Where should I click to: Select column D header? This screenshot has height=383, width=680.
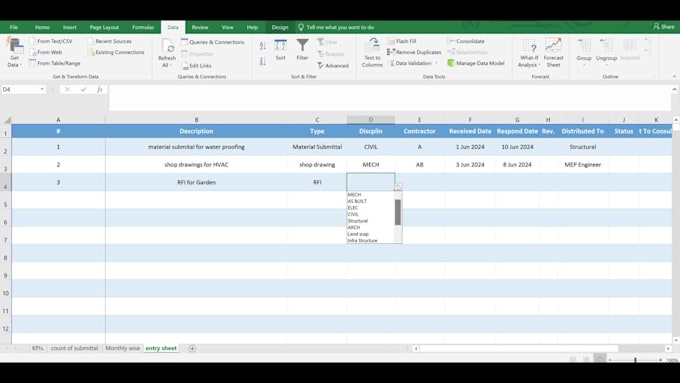tap(371, 120)
